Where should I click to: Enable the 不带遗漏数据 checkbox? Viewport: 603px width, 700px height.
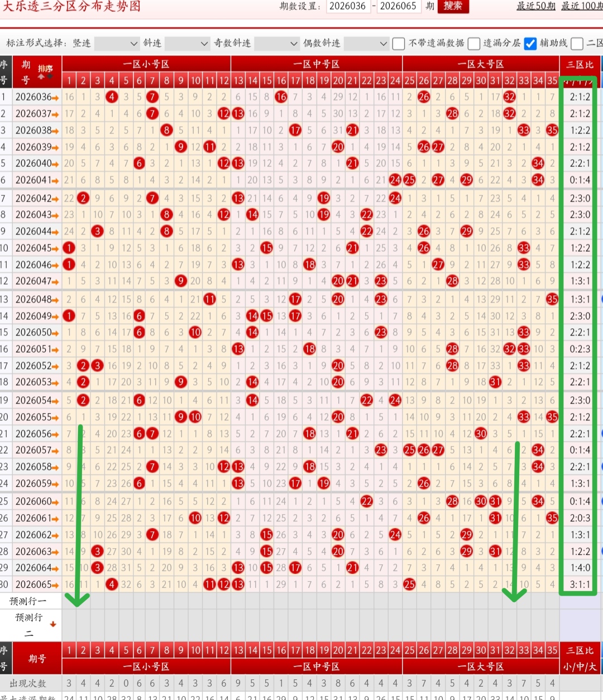point(399,44)
